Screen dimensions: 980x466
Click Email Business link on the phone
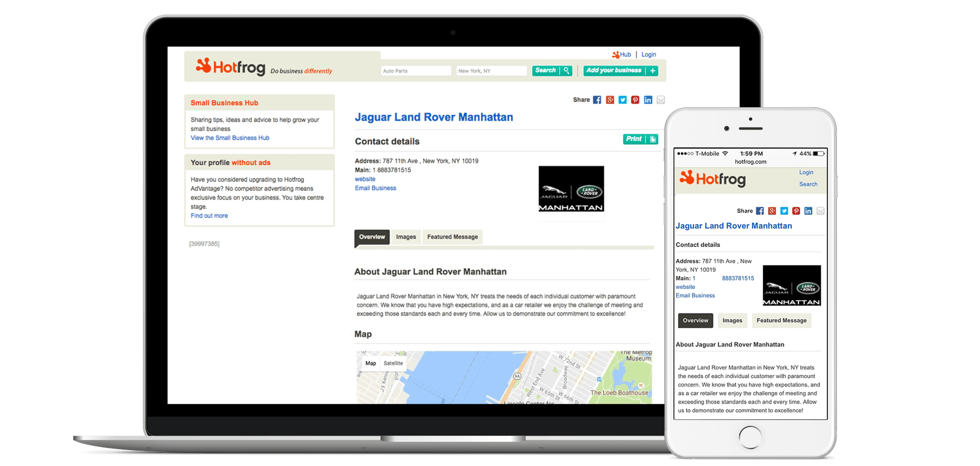(695, 296)
